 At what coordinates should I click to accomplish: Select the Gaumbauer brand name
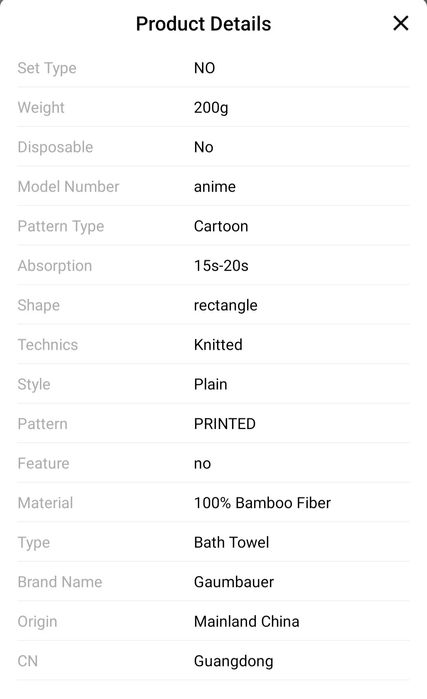[234, 582]
